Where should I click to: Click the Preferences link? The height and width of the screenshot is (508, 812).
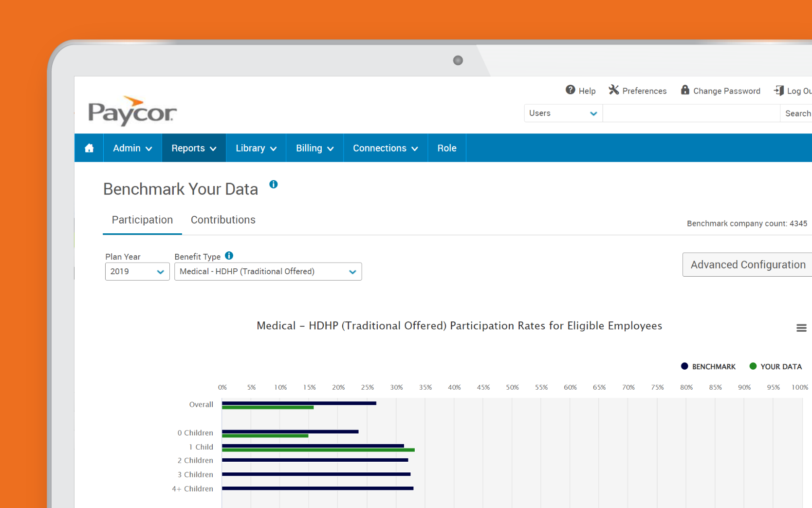[645, 91]
